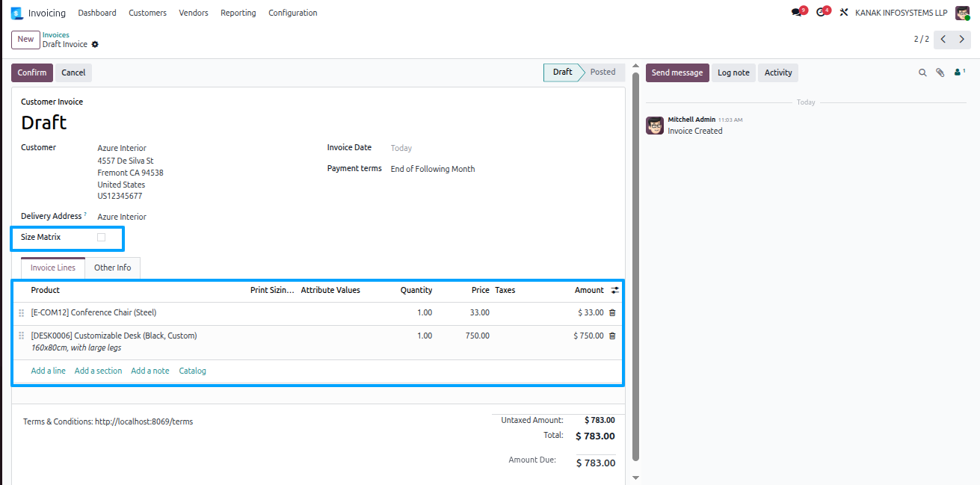Show followers icon in chatter
Screen dimensions: 980x485
(960, 72)
